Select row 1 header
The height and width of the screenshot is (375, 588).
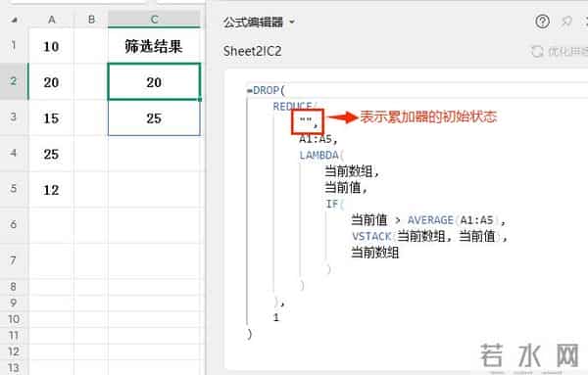[14, 46]
